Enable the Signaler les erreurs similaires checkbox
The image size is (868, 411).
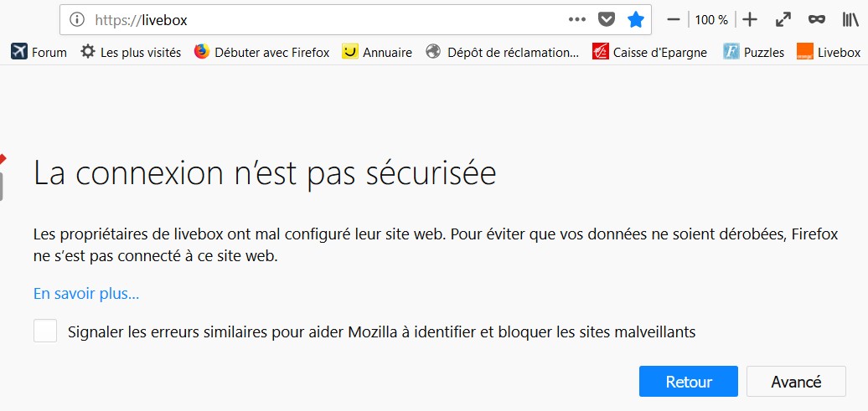point(45,331)
